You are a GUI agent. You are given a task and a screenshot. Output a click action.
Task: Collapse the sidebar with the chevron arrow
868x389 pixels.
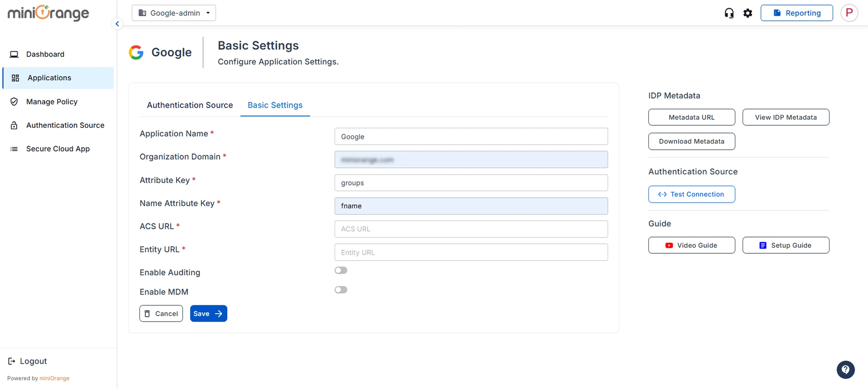[x=117, y=24]
